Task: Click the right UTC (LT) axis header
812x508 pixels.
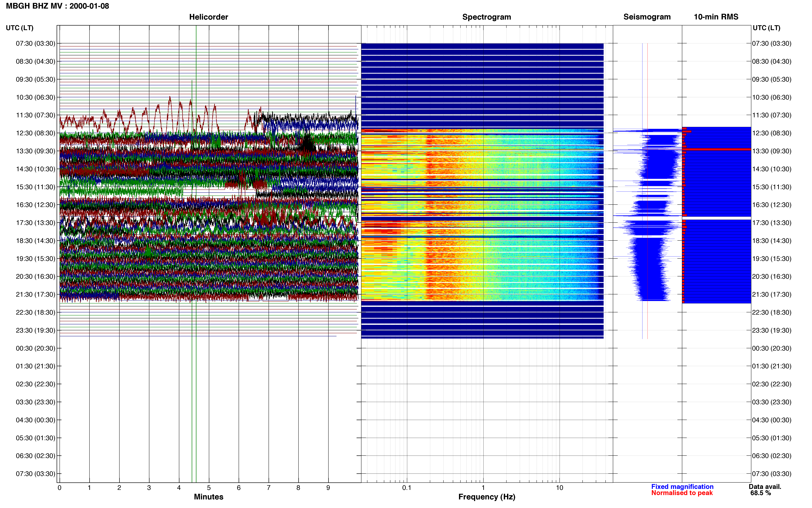Action: click(x=766, y=28)
